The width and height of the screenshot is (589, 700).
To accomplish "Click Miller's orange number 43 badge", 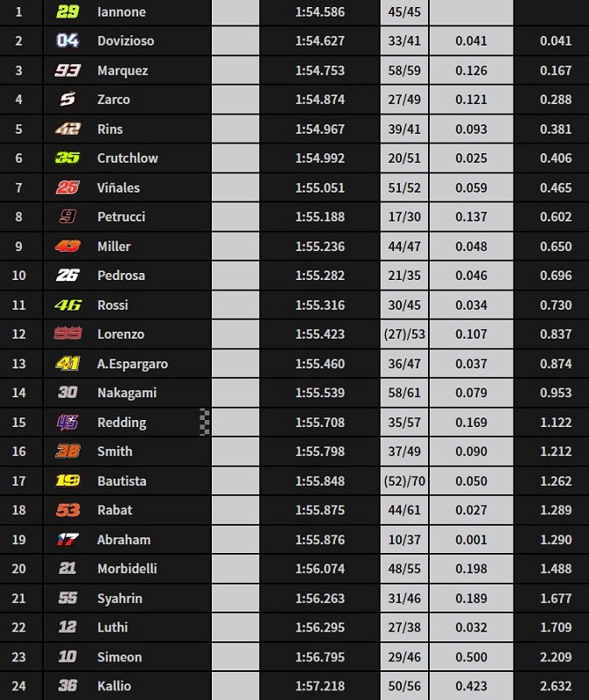I will [x=67, y=247].
